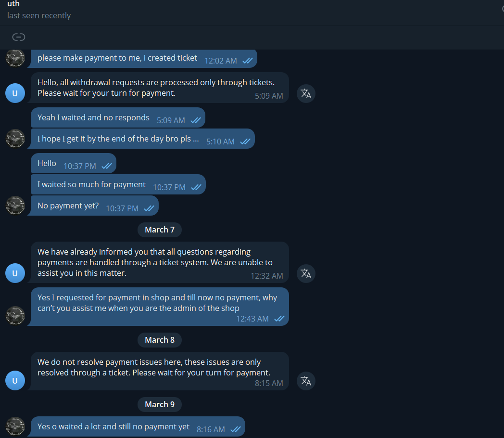Click the March 7 date separator

pyautogui.click(x=160, y=230)
